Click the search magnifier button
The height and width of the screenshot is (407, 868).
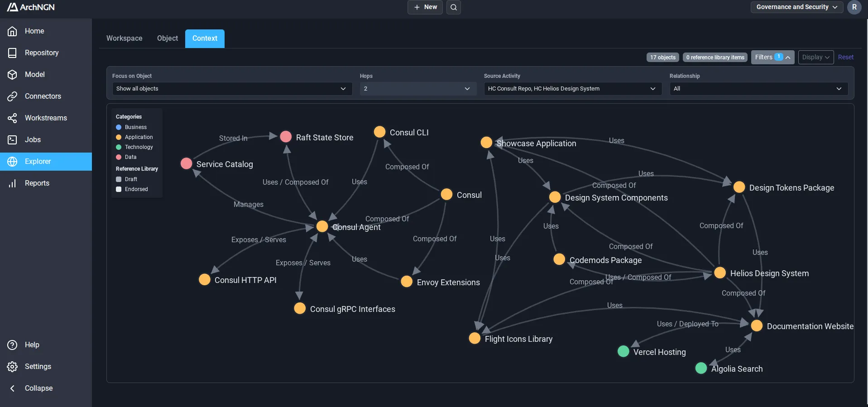(454, 7)
